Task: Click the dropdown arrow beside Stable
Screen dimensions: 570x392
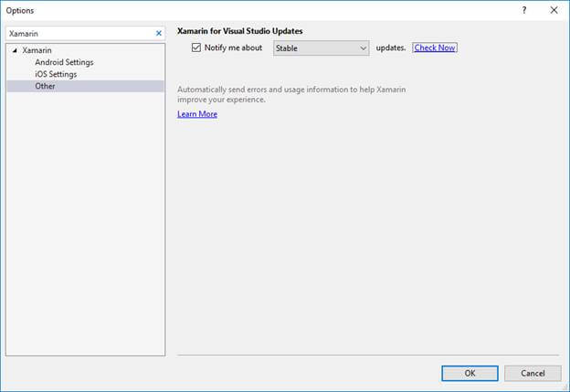Action: click(x=363, y=48)
